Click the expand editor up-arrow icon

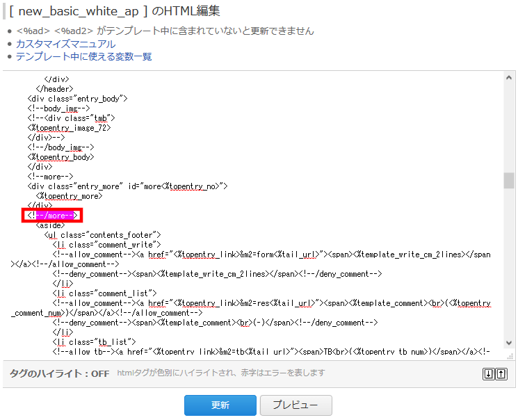(x=501, y=374)
